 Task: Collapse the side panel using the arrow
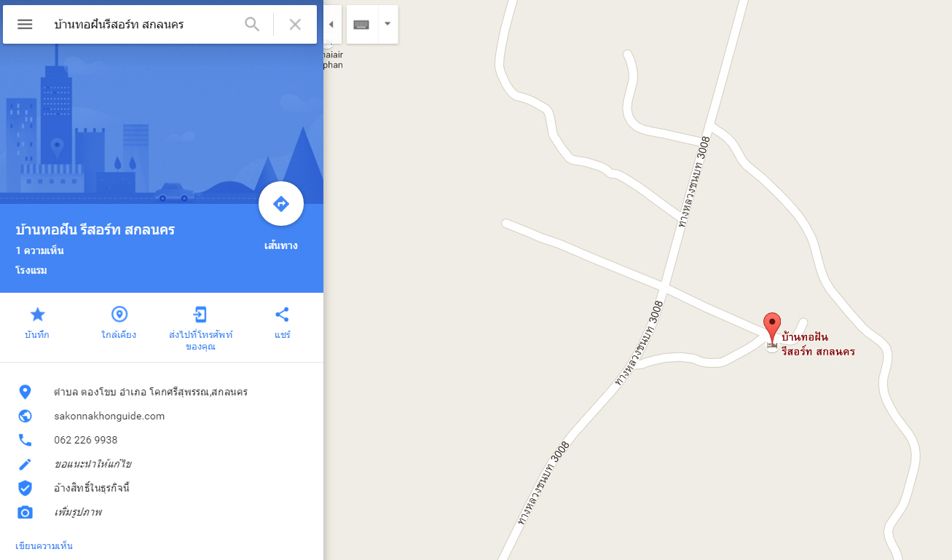[331, 24]
